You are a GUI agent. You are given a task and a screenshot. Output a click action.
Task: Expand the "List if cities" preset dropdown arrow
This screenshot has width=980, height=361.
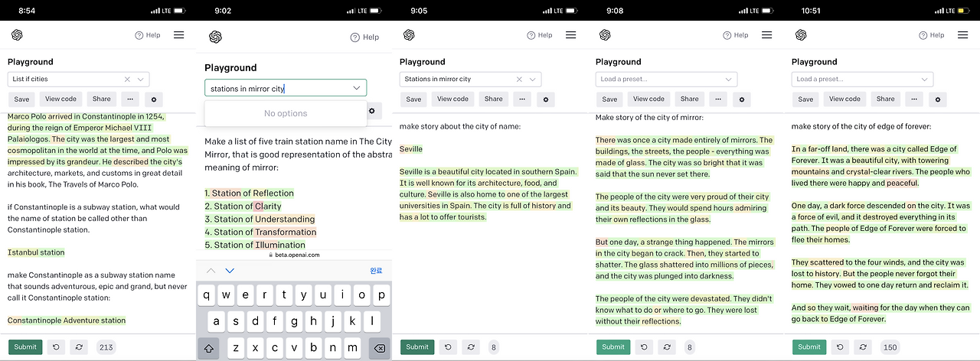click(141, 80)
